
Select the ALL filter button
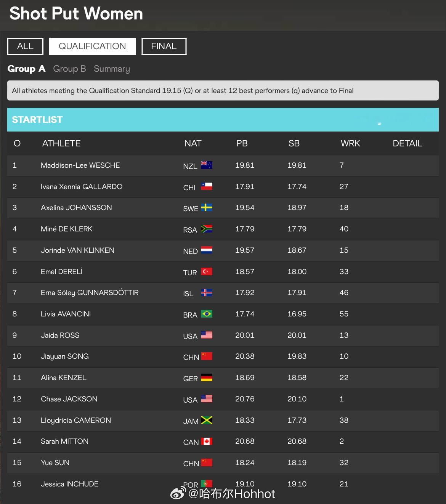[25, 46]
